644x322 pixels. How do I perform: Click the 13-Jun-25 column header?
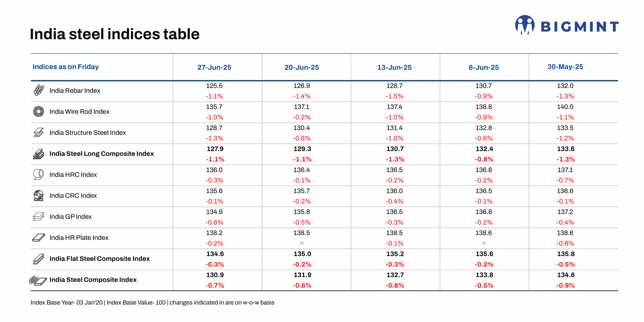tap(394, 68)
